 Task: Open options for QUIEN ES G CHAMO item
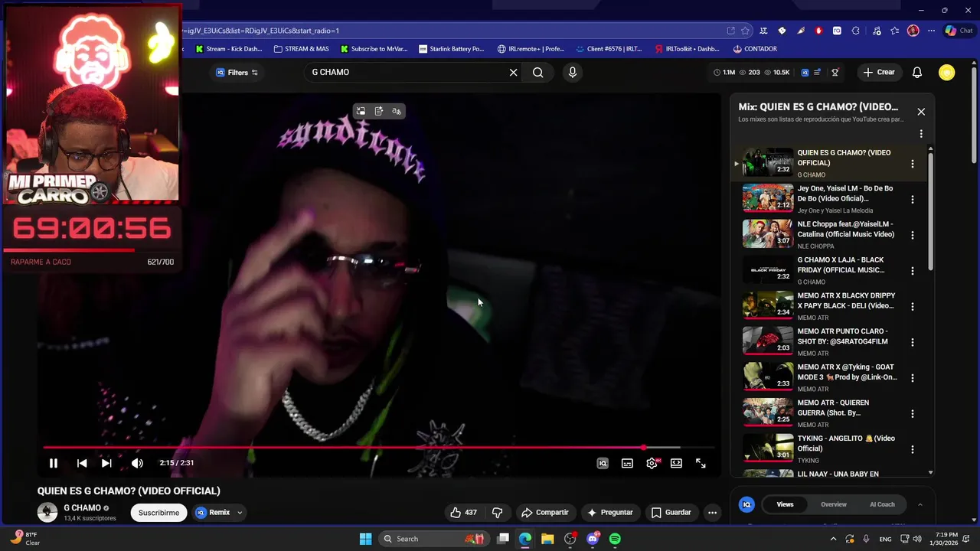pos(912,164)
